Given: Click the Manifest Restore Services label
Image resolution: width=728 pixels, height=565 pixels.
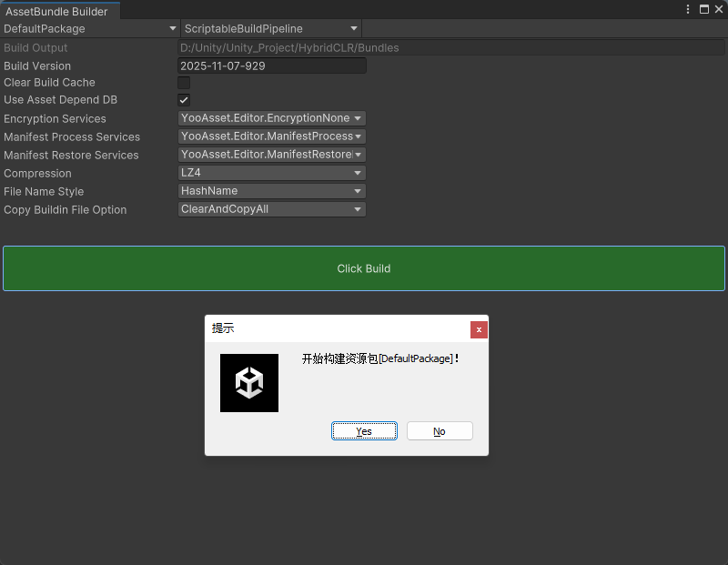Looking at the screenshot, I should coord(71,155).
